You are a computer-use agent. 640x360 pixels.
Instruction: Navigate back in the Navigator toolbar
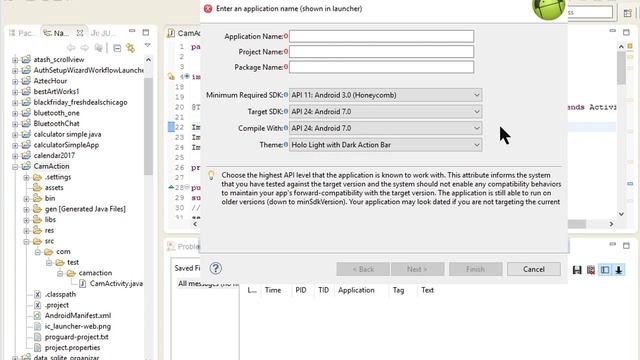coord(71,48)
